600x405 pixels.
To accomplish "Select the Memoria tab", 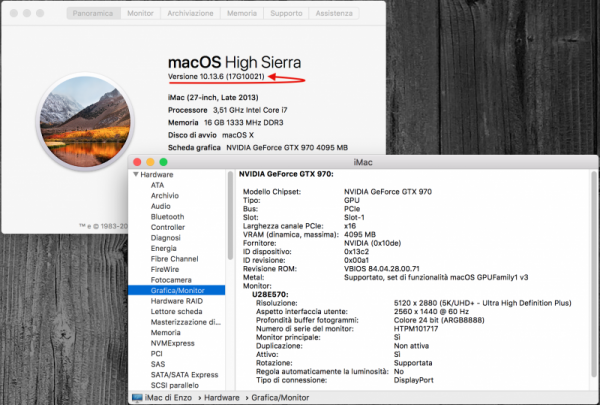I will tap(242, 13).
